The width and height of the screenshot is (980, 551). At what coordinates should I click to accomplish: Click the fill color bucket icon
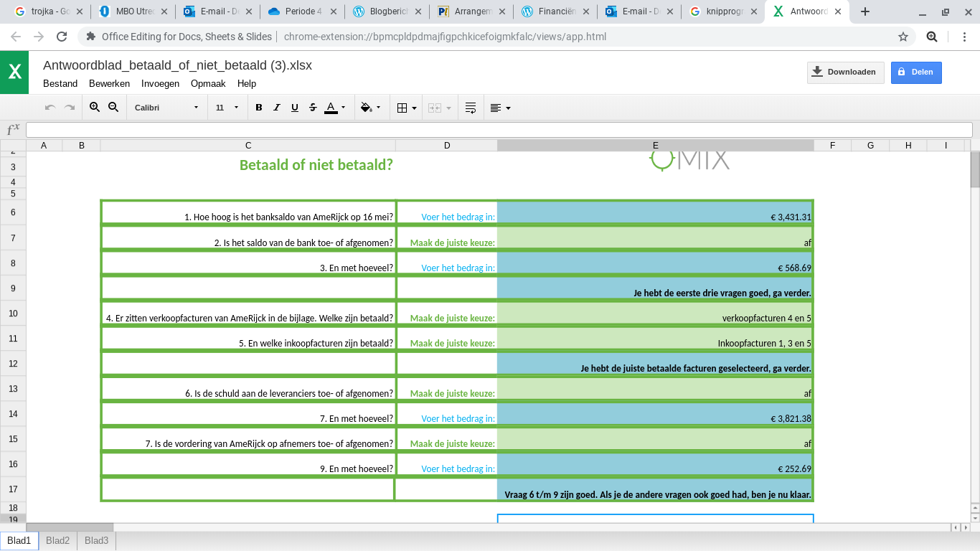coord(370,108)
